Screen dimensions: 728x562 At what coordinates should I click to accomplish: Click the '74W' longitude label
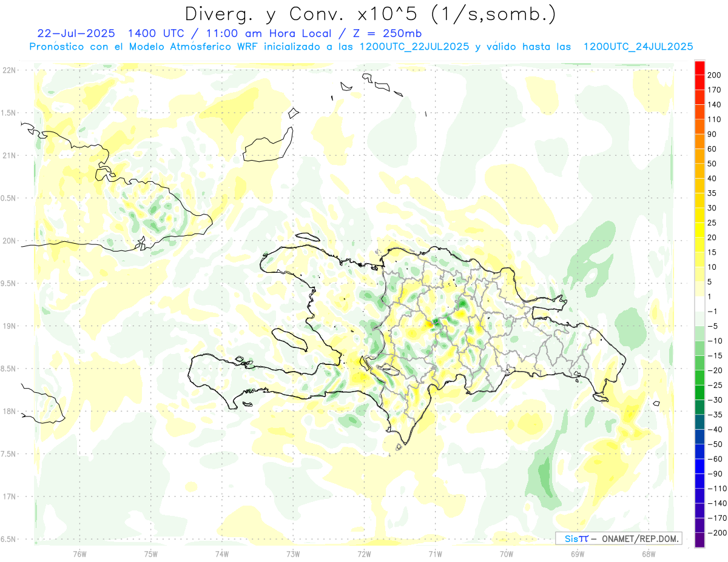tap(222, 554)
